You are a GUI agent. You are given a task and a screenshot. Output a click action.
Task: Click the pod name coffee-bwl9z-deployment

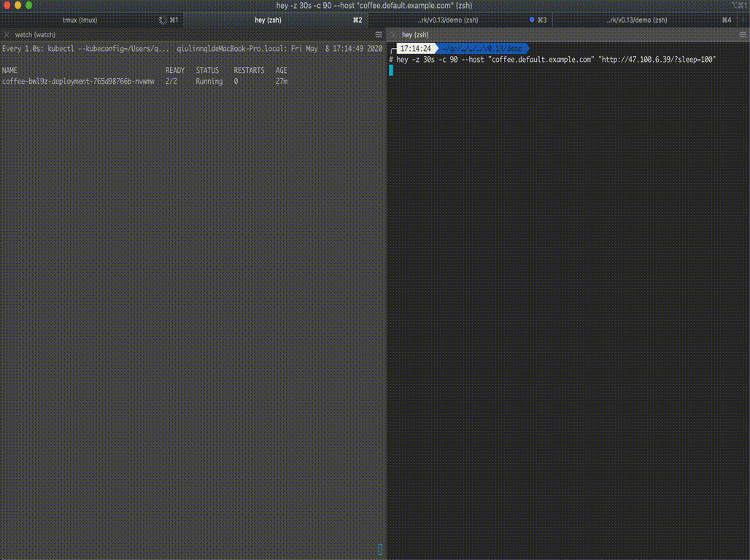pos(78,81)
